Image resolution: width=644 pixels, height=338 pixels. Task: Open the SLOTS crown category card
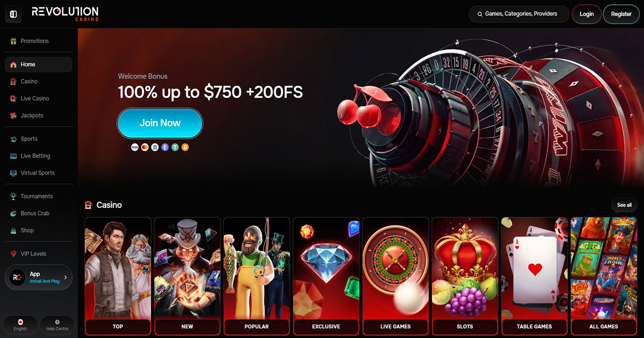(x=465, y=276)
